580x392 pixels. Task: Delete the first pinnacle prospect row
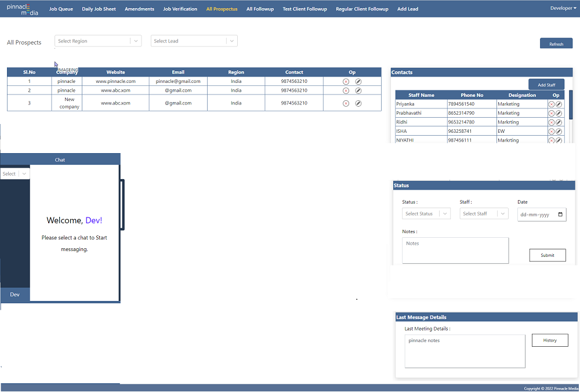[x=346, y=82]
